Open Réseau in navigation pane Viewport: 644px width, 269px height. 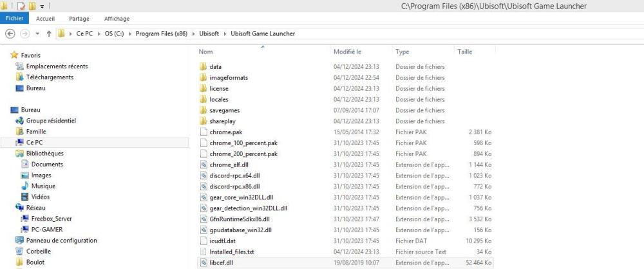[x=35, y=208]
